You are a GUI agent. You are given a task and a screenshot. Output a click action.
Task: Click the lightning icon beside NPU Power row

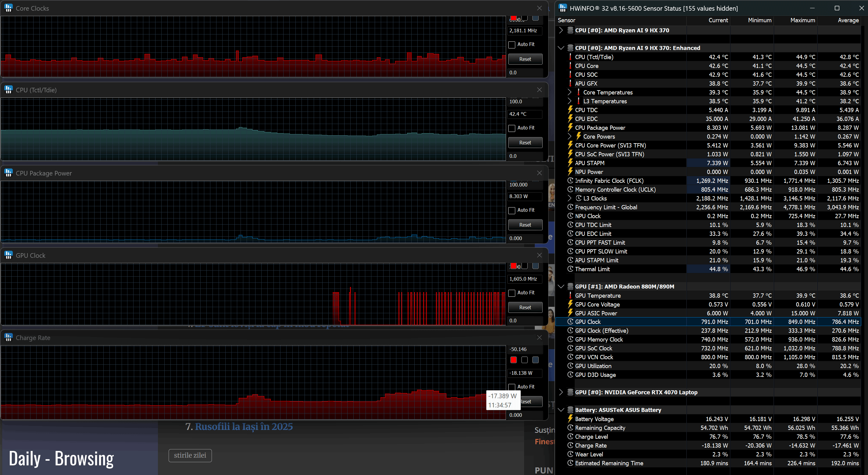tap(570, 171)
